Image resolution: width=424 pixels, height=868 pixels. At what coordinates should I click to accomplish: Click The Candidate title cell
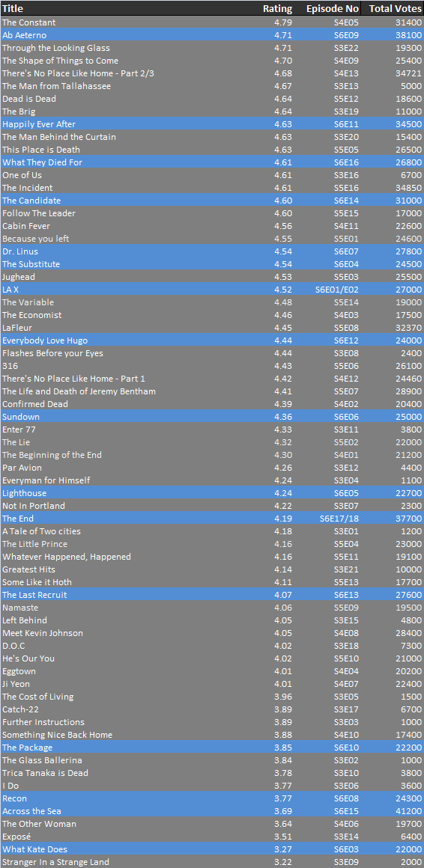[31, 201]
